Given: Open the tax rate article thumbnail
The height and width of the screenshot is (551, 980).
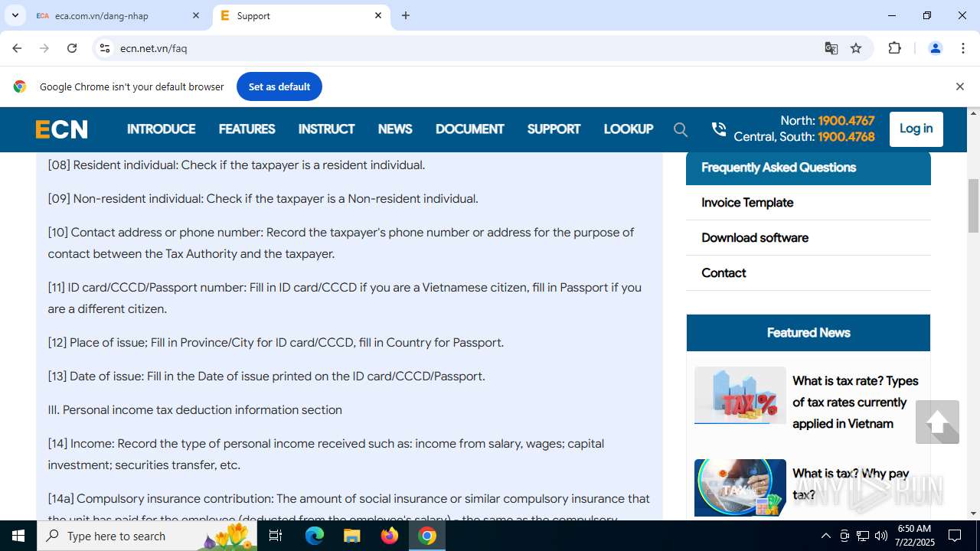Looking at the screenshot, I should (x=740, y=396).
